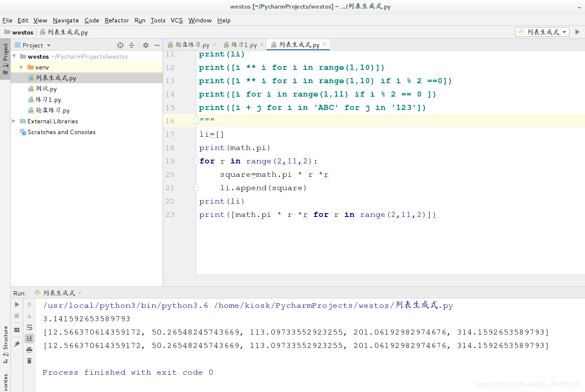Click the 'print(math.pi)' code line

pos(235,147)
